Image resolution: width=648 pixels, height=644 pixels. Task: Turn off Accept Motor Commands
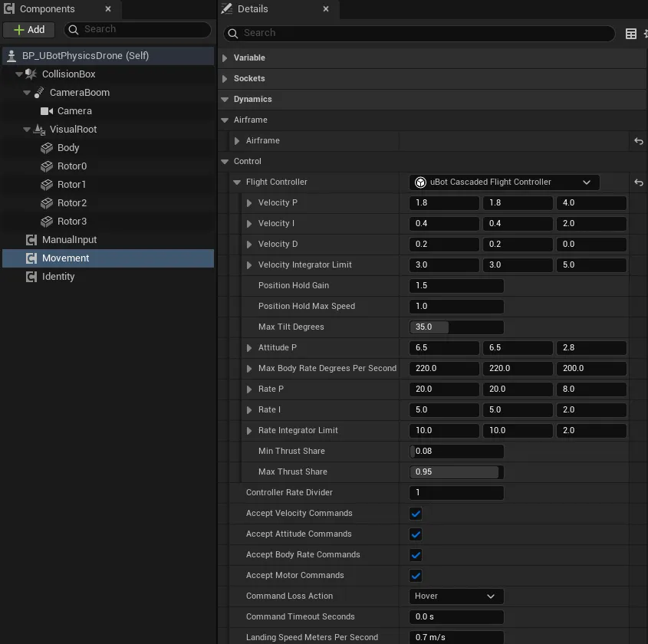pyautogui.click(x=416, y=576)
